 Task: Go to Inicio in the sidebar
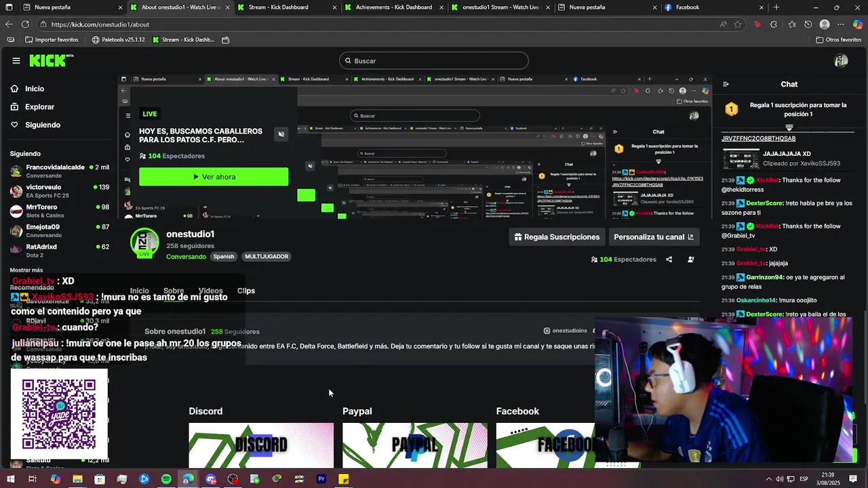(34, 89)
